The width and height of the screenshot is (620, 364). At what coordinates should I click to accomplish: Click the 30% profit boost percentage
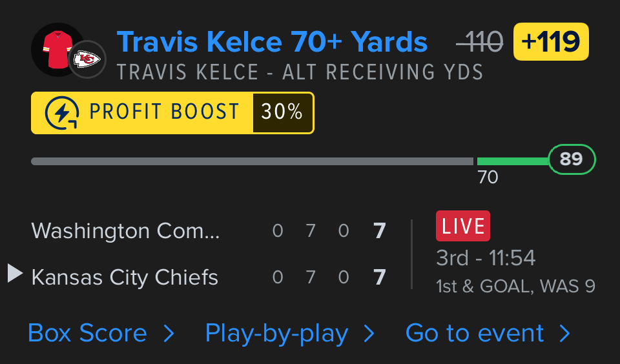pos(282,113)
